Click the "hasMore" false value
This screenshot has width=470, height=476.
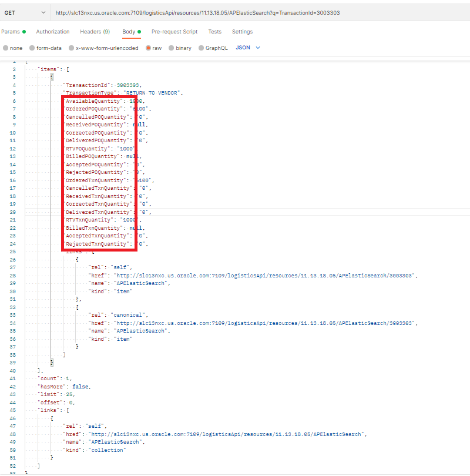click(x=80, y=387)
